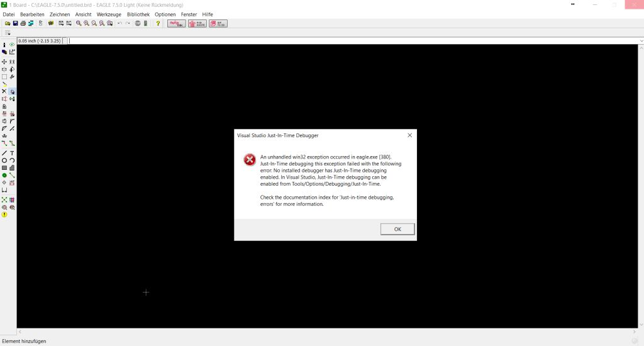Open the Grid settings icon
Viewport: 644px width, 346px height.
click(8, 33)
